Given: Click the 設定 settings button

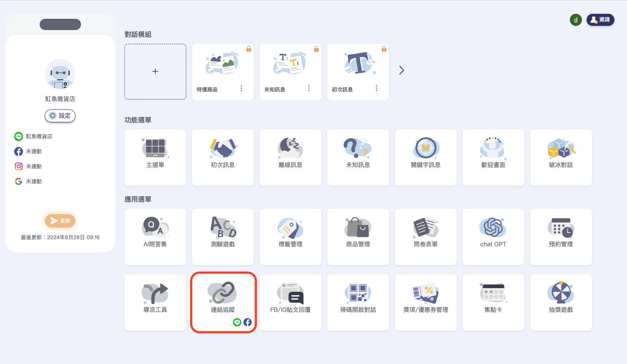Looking at the screenshot, I should pos(60,116).
